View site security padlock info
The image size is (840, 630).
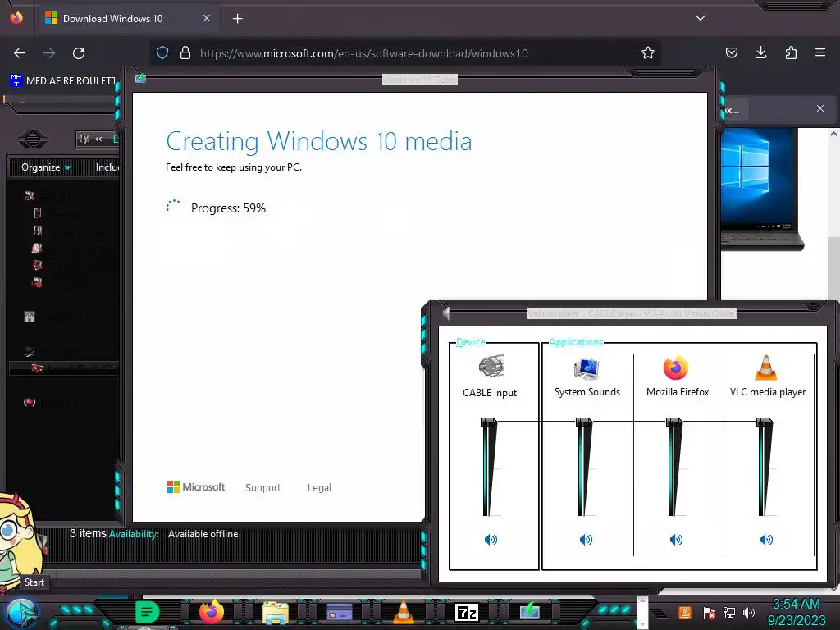pyautogui.click(x=185, y=53)
